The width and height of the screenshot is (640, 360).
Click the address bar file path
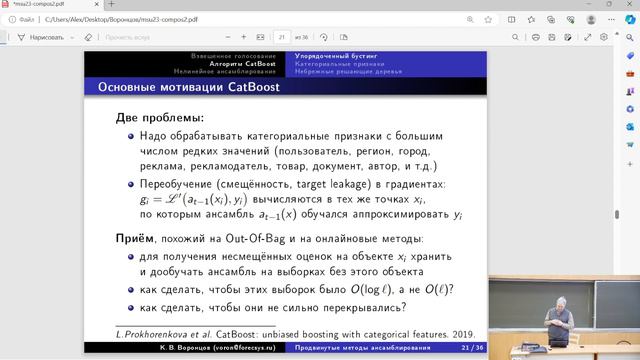(121, 19)
